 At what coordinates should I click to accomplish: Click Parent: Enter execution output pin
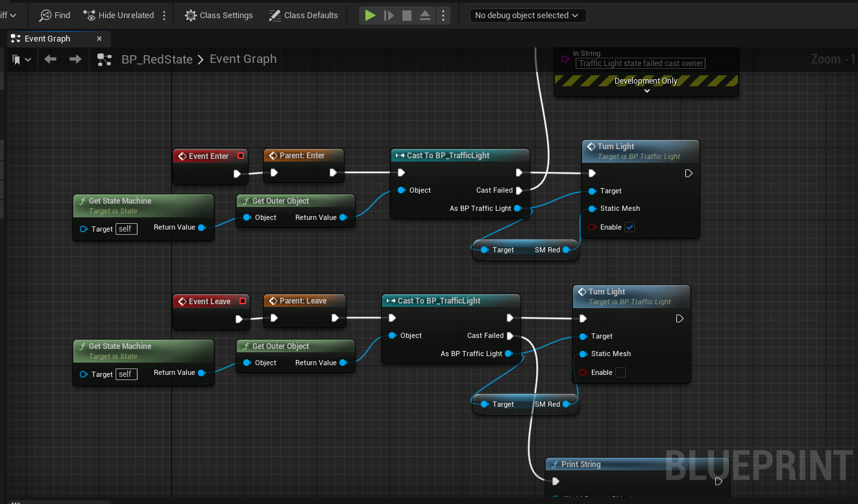333,173
